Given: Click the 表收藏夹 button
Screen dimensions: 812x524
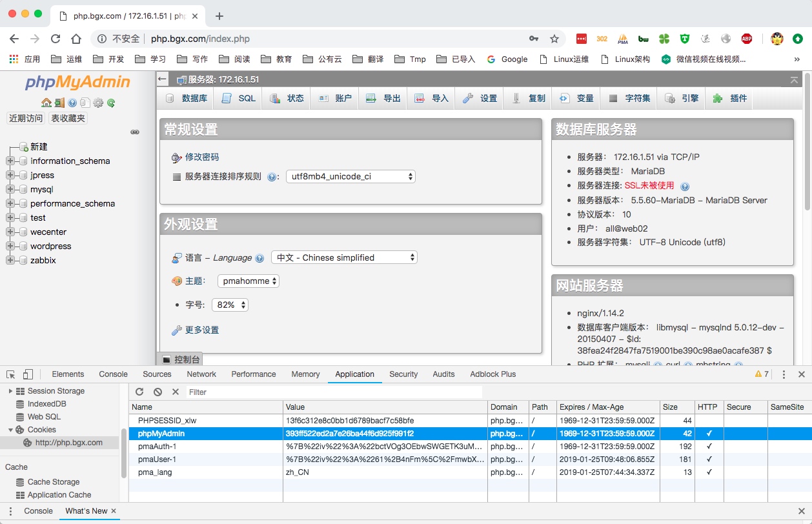Looking at the screenshot, I should tap(68, 118).
